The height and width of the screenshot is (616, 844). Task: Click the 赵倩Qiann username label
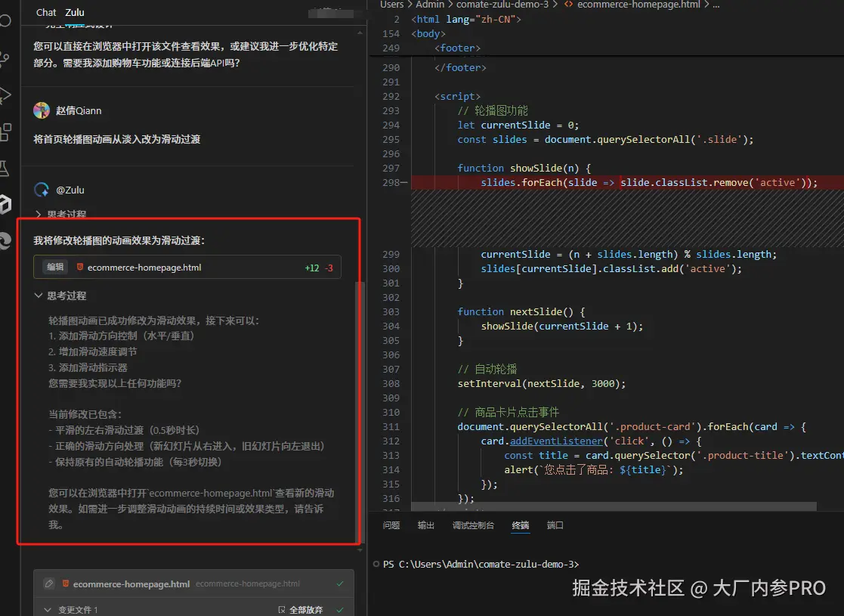(79, 110)
